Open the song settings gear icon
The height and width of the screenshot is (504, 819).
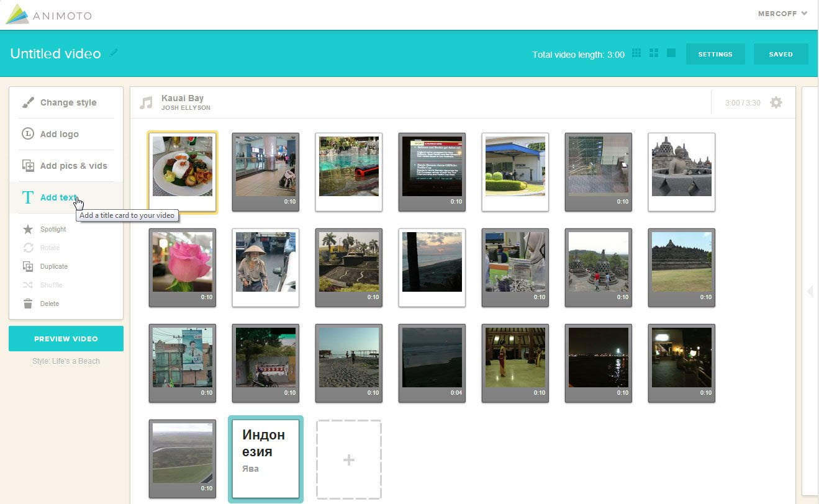point(776,102)
